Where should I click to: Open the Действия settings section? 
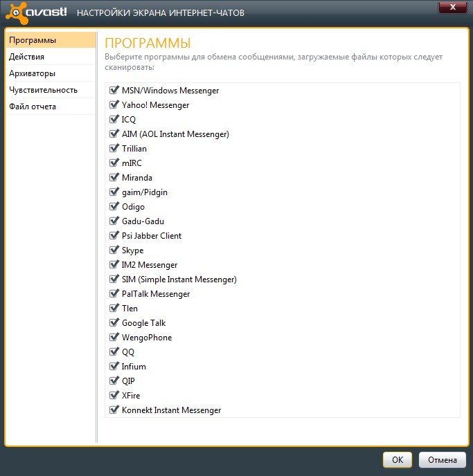point(51,57)
